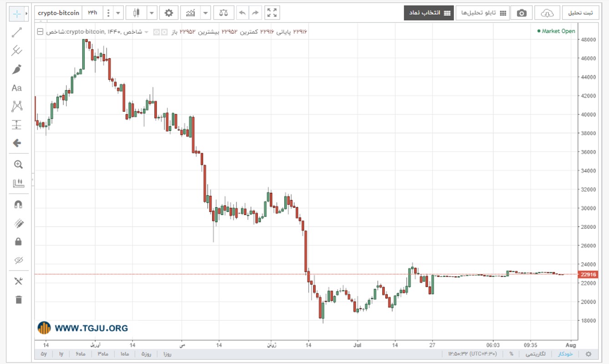Undo the last chart action

(243, 13)
